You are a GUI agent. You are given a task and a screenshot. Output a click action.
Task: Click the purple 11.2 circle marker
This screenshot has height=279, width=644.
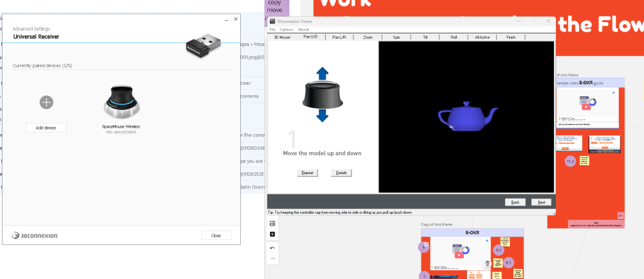click(570, 161)
